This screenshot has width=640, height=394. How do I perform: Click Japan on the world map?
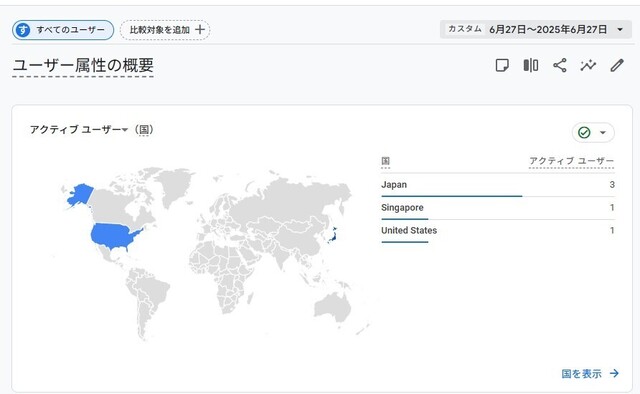(x=333, y=235)
